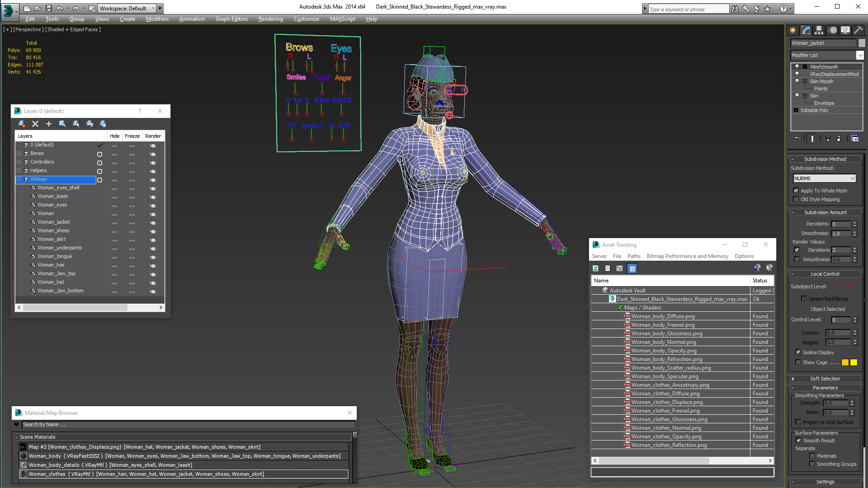Add selected objects to layer plus icon
This screenshot has height=488, width=868.
(x=49, y=124)
